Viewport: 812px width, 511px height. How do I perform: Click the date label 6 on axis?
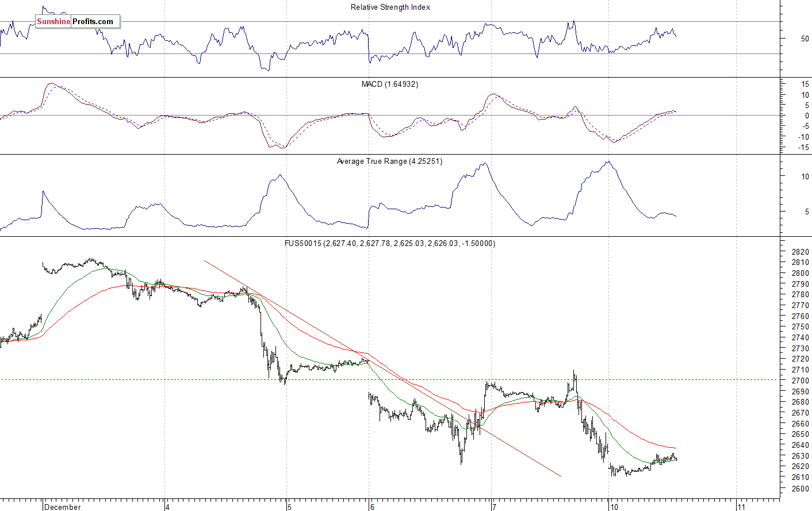coord(373,507)
